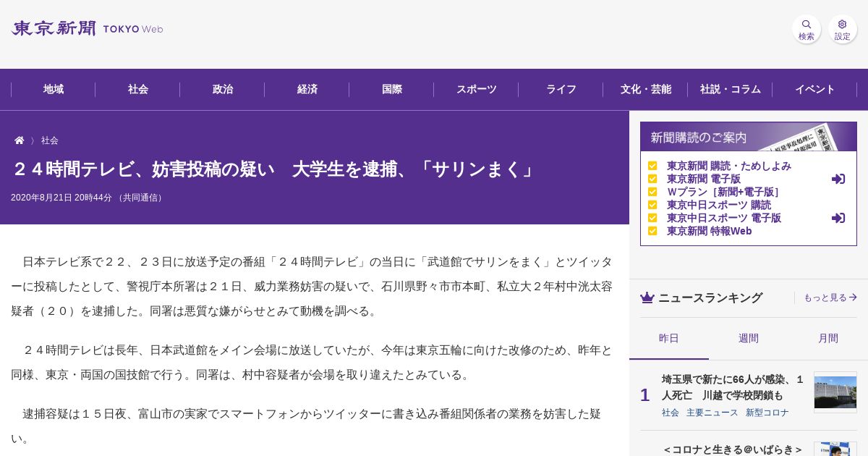Open the ライフ section
Screen dimensions: 868x456
point(561,90)
